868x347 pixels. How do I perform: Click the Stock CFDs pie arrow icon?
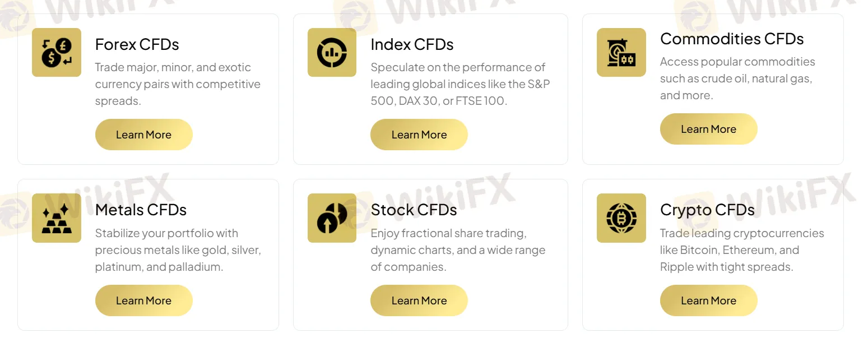[332, 218]
